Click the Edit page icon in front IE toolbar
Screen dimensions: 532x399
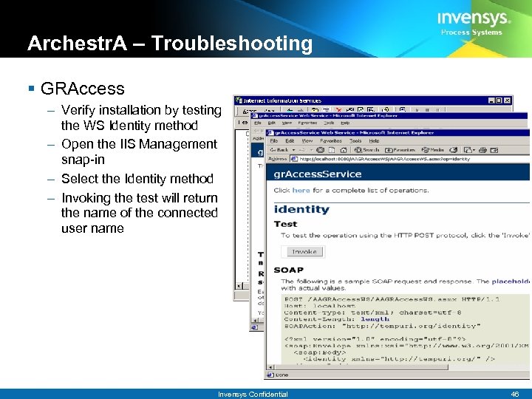[x=494, y=149]
